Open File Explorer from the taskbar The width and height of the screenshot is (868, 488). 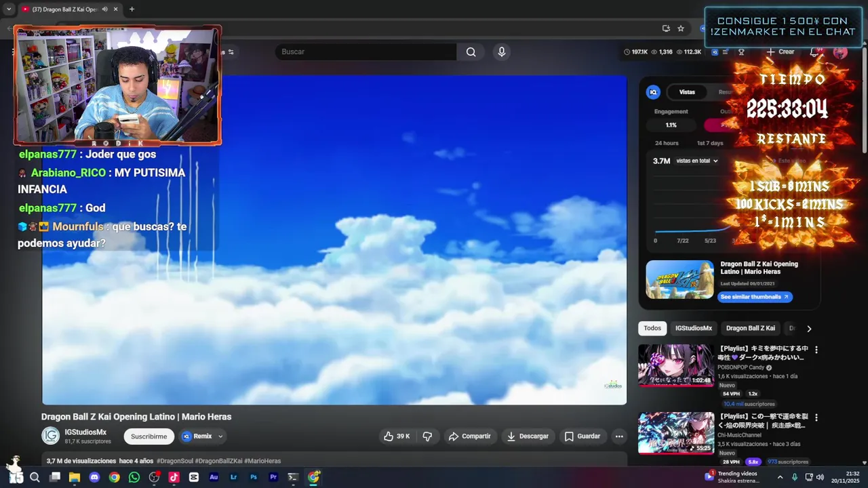point(75,477)
